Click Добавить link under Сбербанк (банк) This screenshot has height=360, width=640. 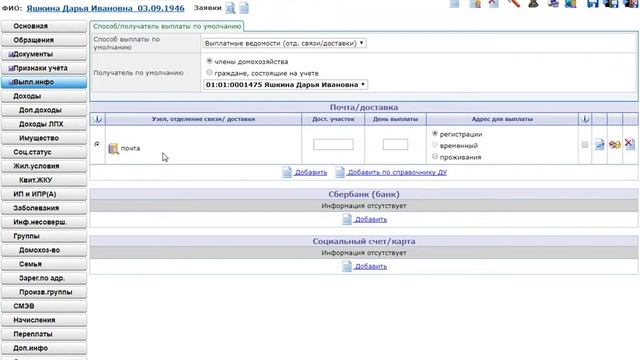[x=371, y=220]
